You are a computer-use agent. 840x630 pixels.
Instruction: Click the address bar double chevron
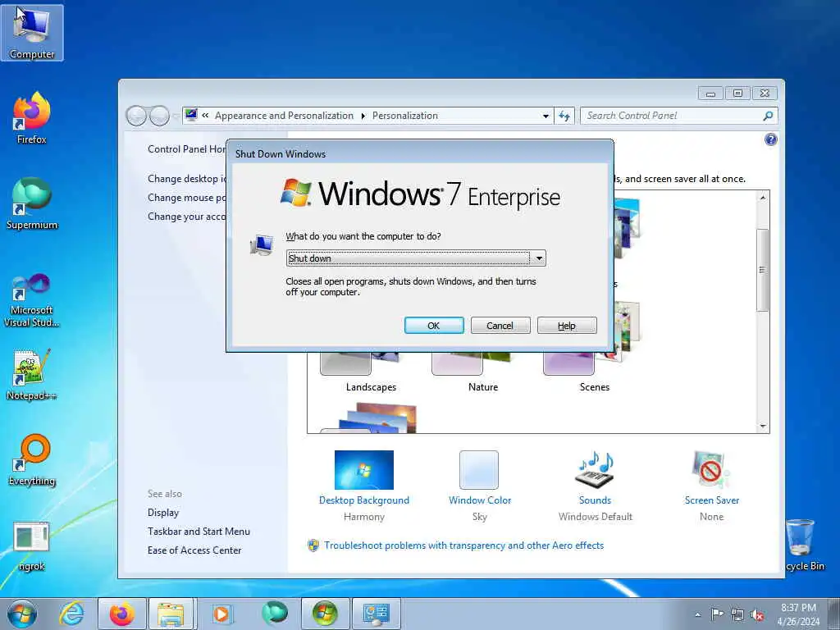point(205,115)
